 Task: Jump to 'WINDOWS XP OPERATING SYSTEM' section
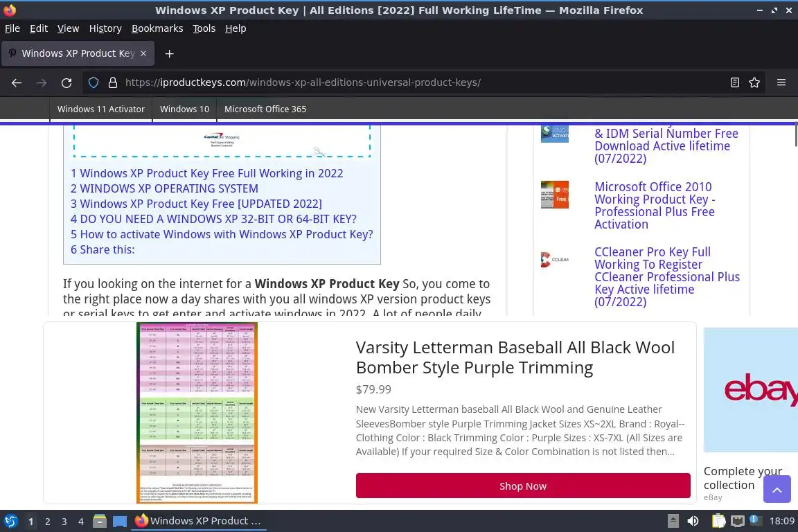coord(164,189)
